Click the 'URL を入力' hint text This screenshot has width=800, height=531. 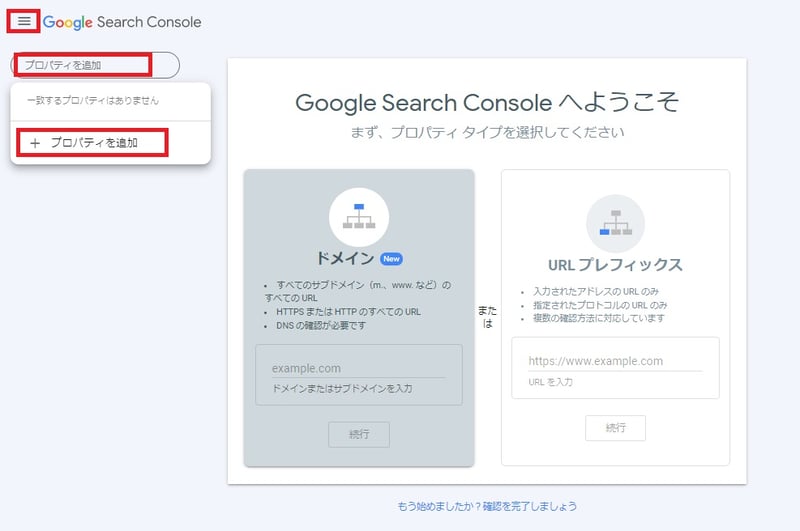551,382
